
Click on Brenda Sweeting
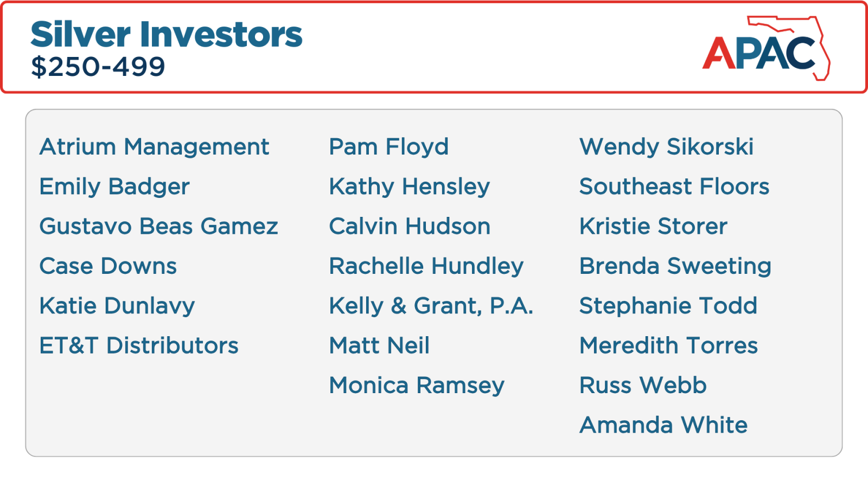[675, 266]
